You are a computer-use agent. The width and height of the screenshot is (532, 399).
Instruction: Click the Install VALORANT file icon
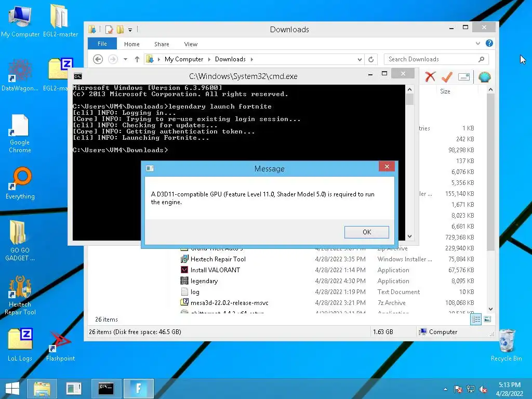tap(184, 270)
